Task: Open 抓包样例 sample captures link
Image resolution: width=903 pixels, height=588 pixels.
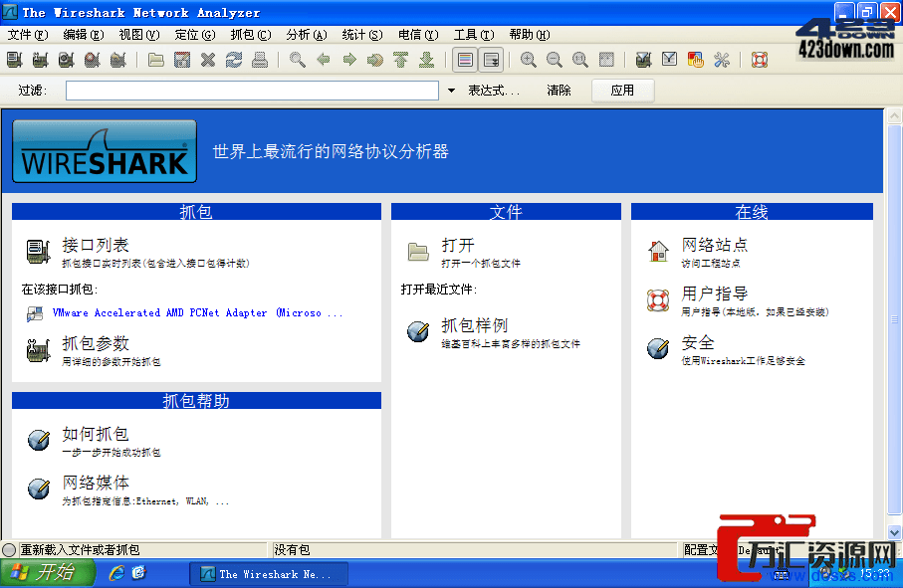Action: [x=475, y=325]
